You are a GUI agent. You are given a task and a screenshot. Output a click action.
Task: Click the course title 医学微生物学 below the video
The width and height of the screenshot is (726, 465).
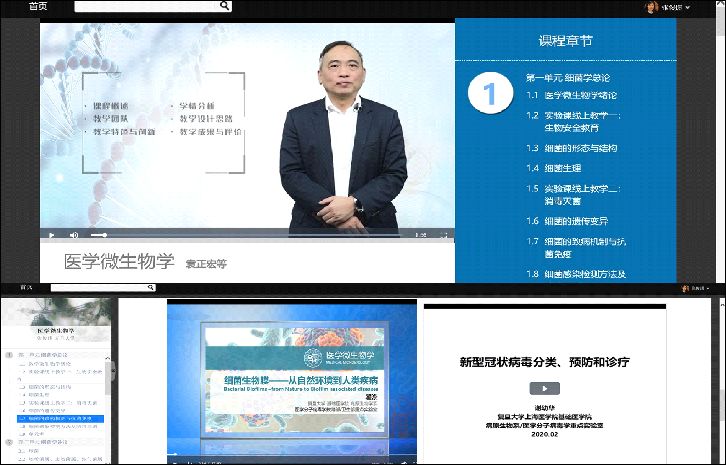(119, 262)
